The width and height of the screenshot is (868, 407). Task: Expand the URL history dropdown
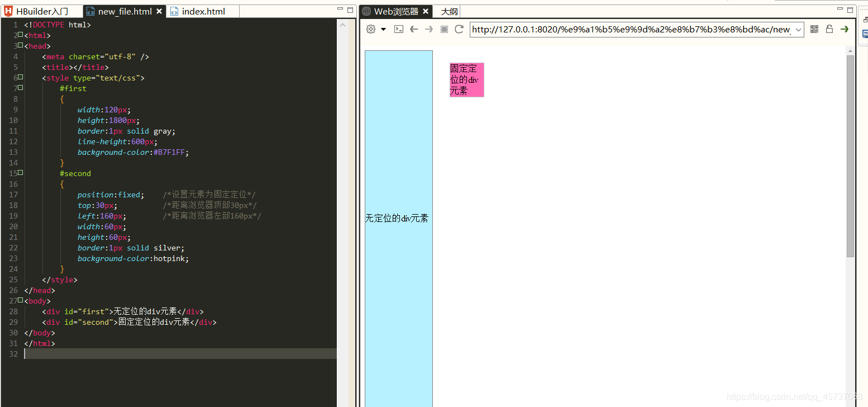pos(798,30)
